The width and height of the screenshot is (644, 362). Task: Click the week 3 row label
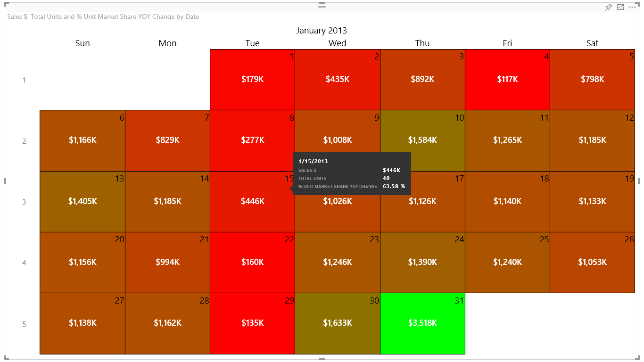click(x=24, y=202)
